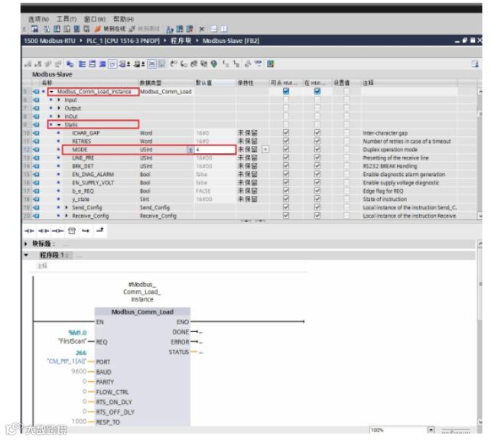This screenshot has height=440, width=504.
Task: Click the accessible devices toolbar icon
Action: tap(169, 30)
